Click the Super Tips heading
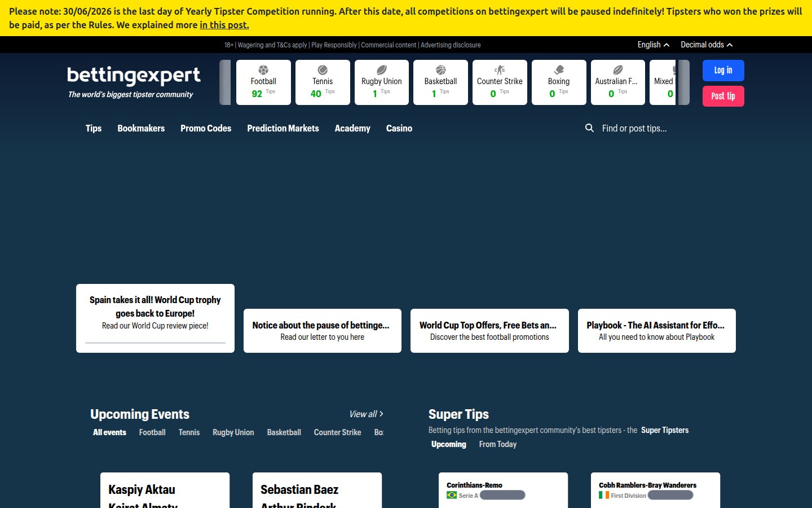 pyautogui.click(x=458, y=414)
